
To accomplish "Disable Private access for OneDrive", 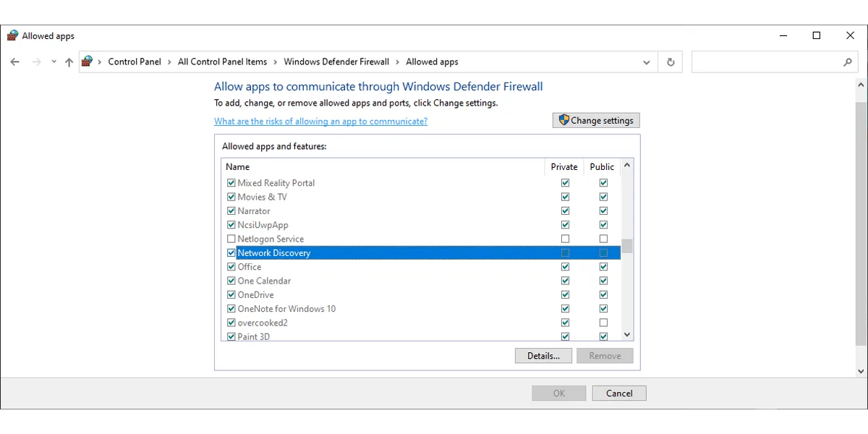I will [x=565, y=294].
